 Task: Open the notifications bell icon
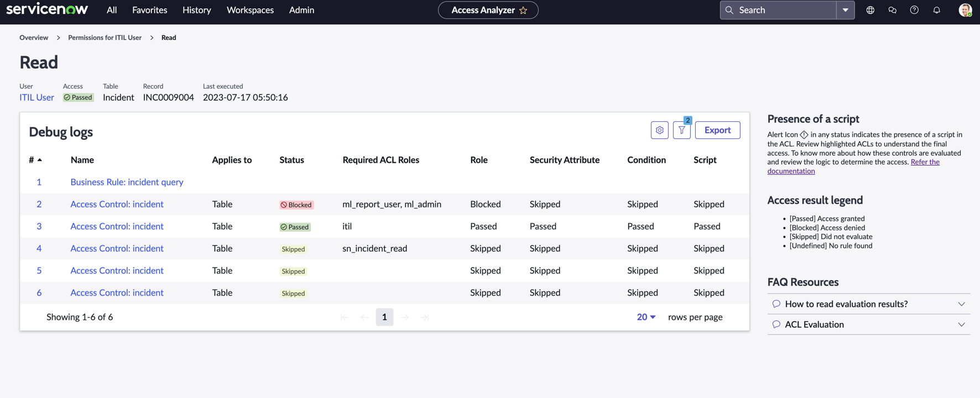pos(937,10)
